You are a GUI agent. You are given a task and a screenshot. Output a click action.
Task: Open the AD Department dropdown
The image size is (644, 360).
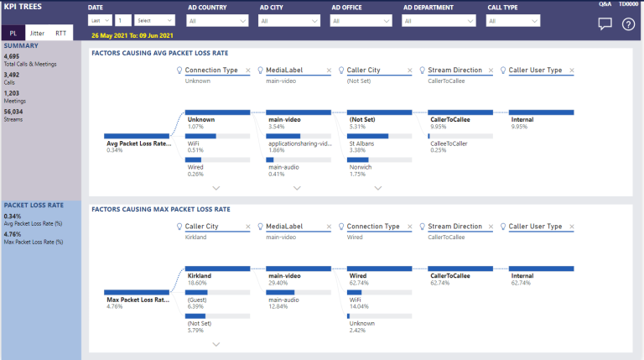click(439, 21)
